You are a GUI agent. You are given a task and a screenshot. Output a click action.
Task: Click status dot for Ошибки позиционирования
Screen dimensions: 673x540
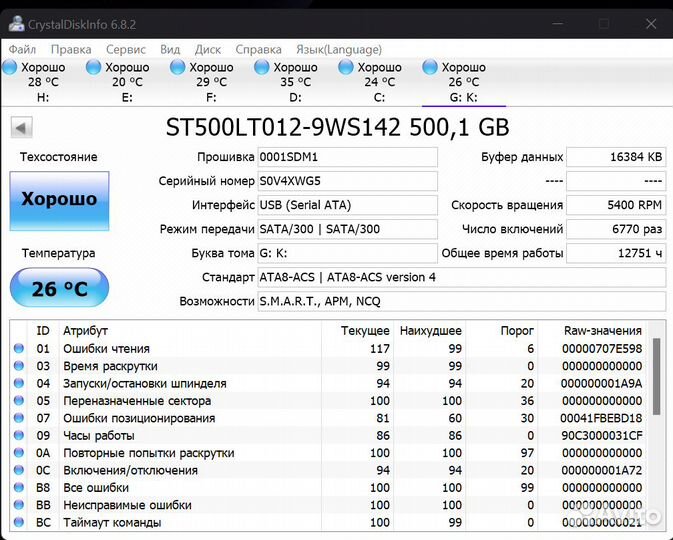click(x=18, y=418)
